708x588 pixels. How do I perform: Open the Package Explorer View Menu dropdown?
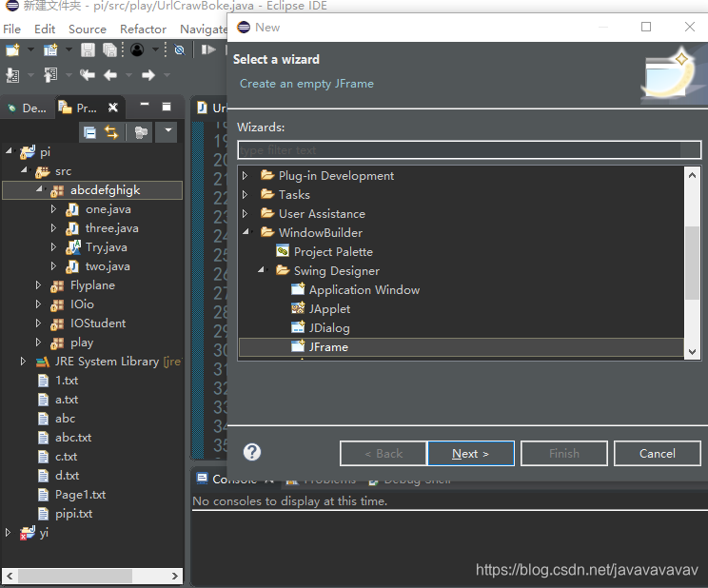(168, 131)
